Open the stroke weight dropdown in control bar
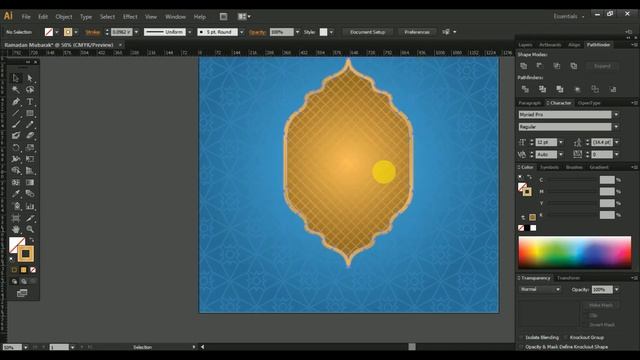This screenshot has height=360, width=640. tap(136, 32)
